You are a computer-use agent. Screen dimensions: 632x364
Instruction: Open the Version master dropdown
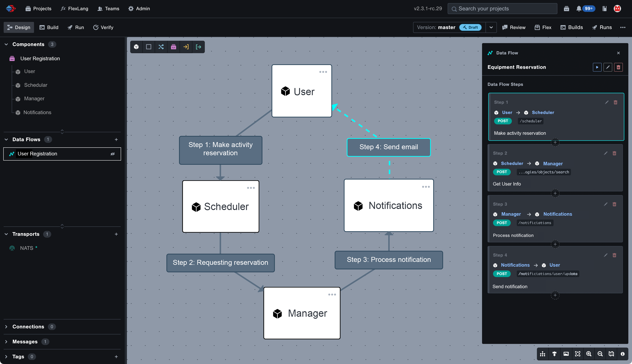(491, 27)
